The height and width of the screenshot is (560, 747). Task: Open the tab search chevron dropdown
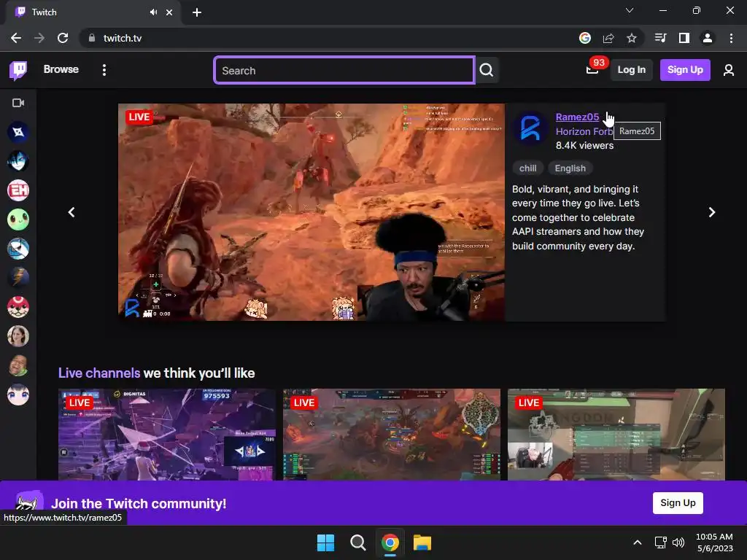click(630, 10)
